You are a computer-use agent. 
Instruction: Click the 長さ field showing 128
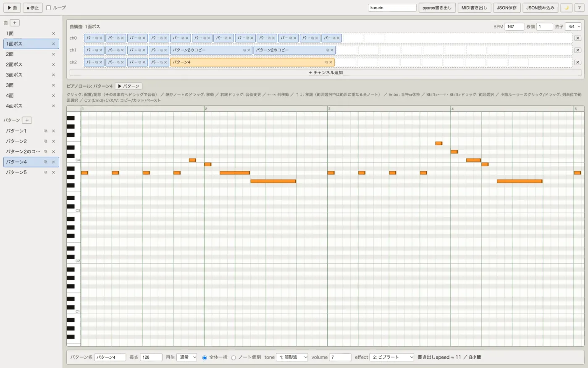(x=151, y=357)
